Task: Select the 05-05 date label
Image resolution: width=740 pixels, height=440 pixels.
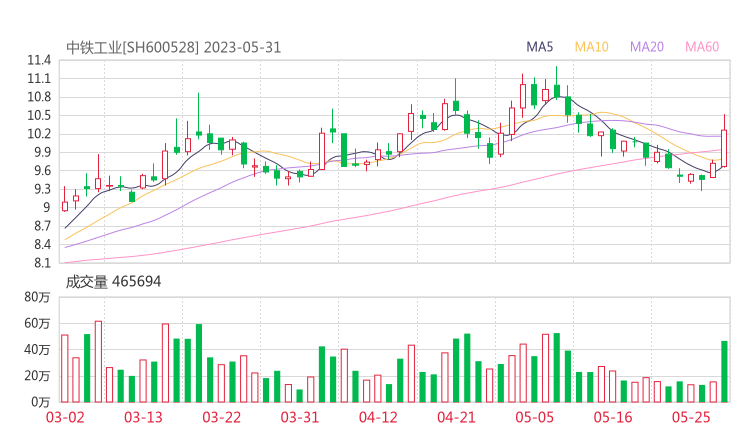Action: (x=534, y=417)
